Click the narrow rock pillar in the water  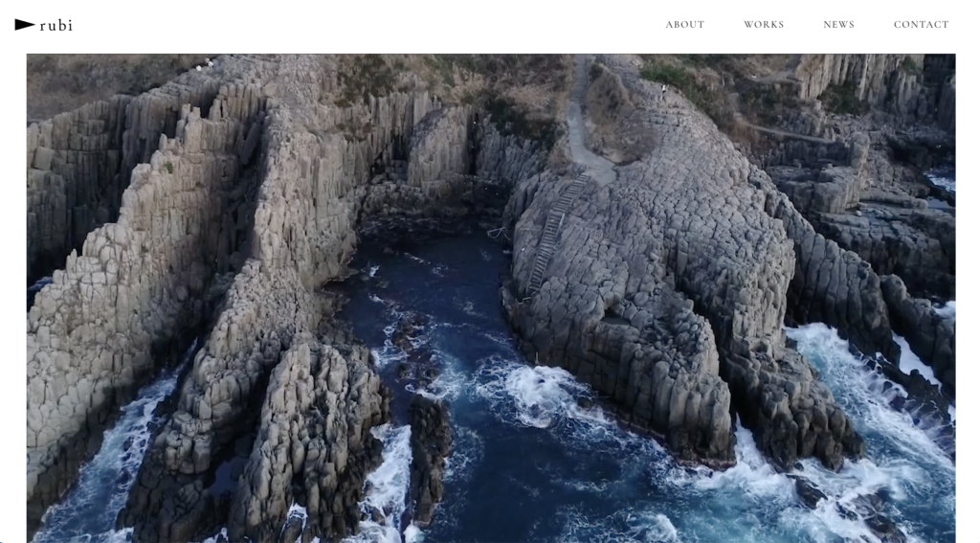click(x=430, y=450)
